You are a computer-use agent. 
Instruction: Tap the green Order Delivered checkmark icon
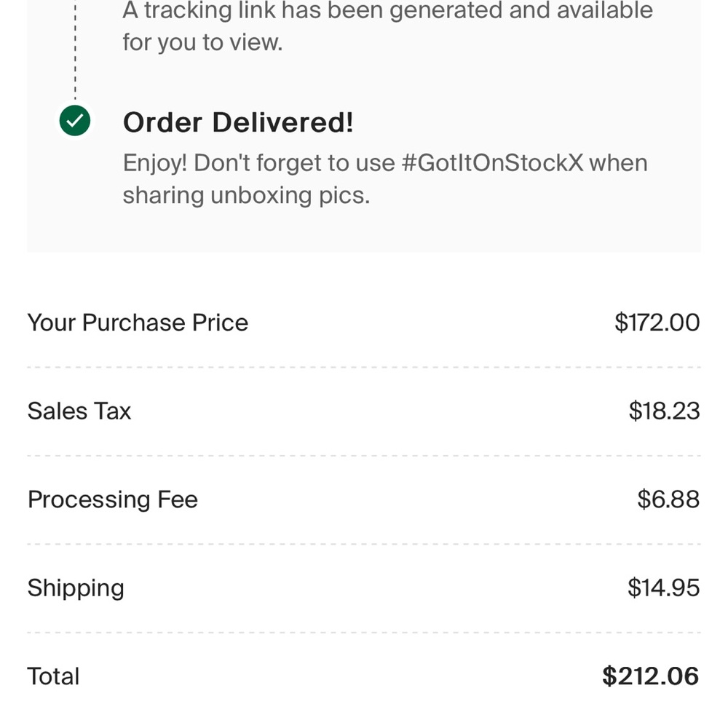[75, 121]
